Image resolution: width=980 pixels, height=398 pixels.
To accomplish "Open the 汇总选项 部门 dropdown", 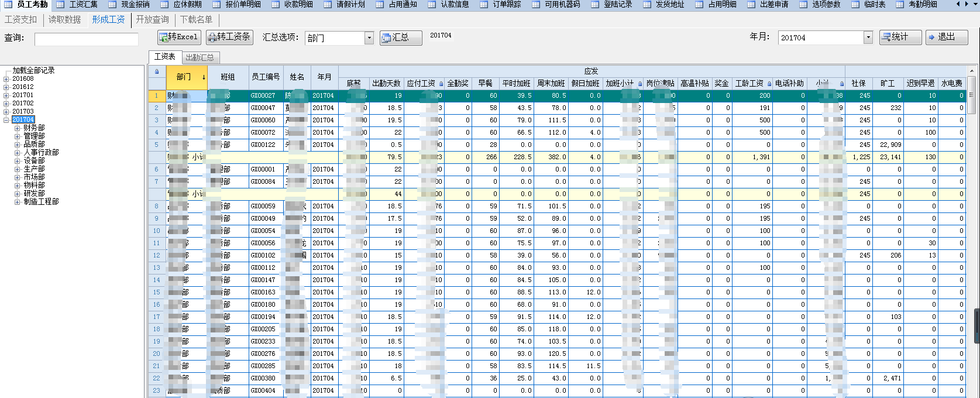I will point(369,38).
